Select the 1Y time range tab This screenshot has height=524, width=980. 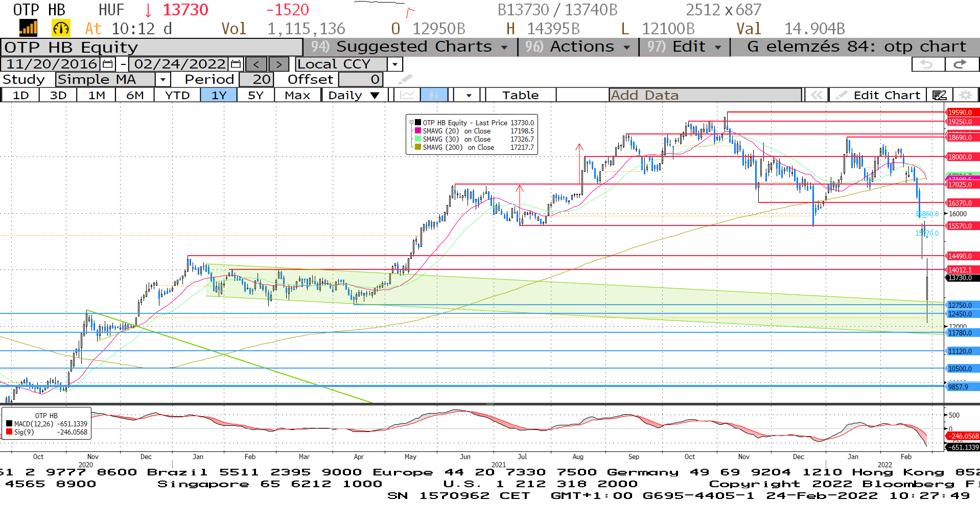pyautogui.click(x=219, y=95)
